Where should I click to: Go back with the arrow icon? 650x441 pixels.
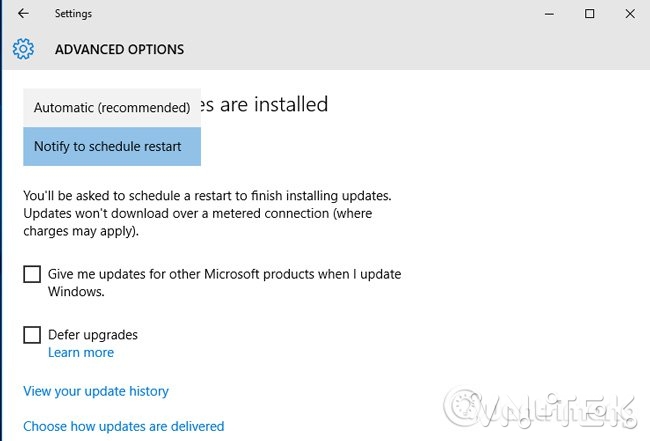click(x=23, y=14)
